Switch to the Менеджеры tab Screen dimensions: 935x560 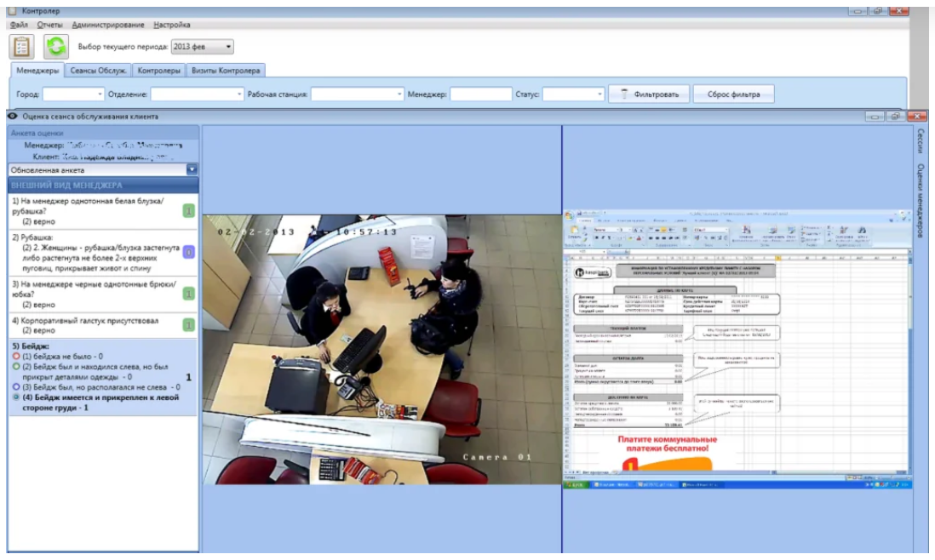tap(37, 71)
